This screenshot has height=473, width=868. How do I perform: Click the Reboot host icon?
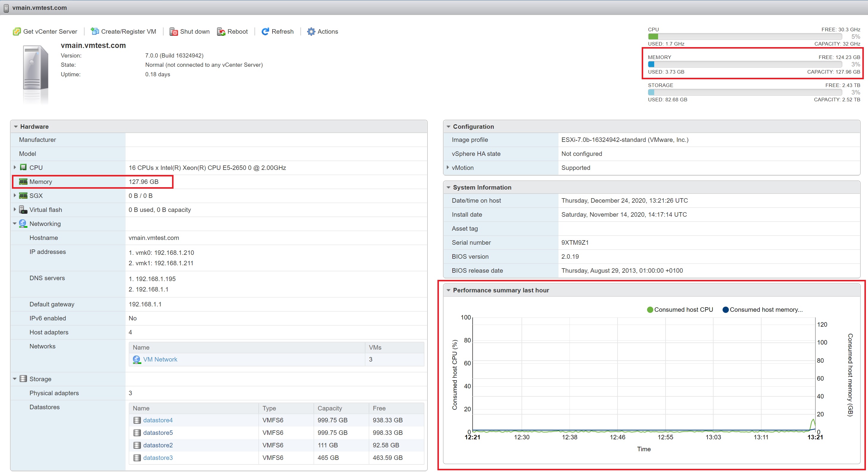point(221,32)
